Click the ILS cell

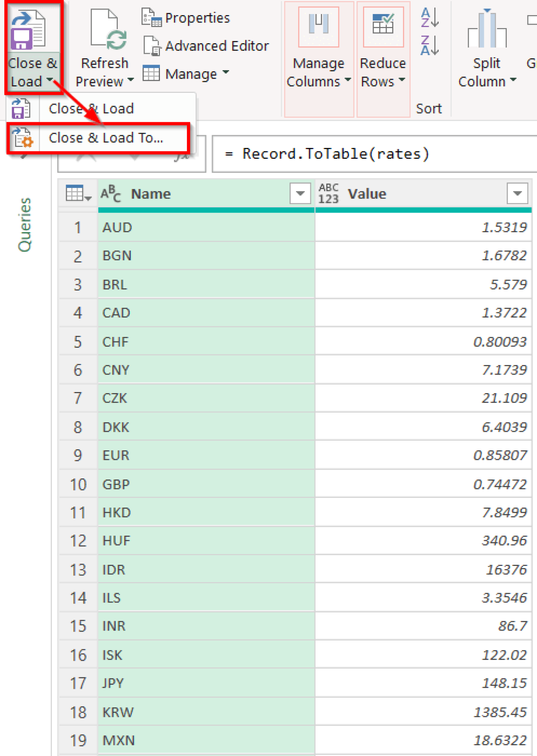pyautogui.click(x=206, y=598)
